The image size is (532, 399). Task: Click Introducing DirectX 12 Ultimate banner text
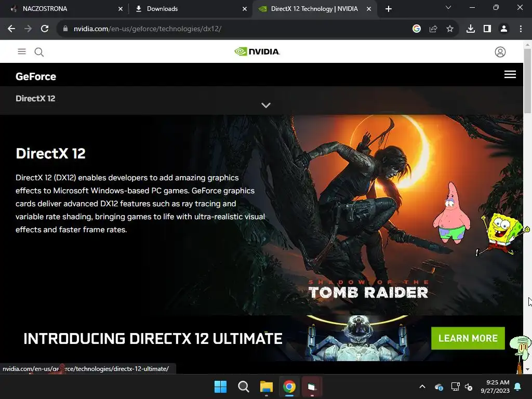point(153,339)
